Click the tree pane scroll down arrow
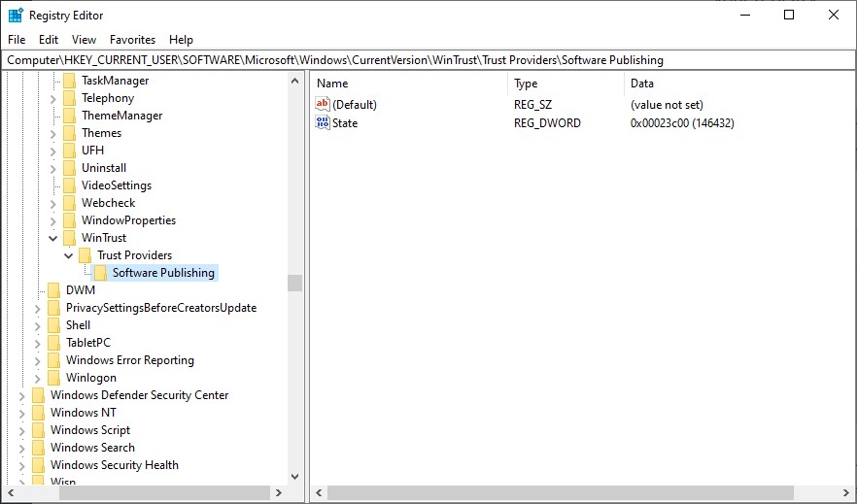Image resolution: width=857 pixels, height=504 pixels. [294, 477]
